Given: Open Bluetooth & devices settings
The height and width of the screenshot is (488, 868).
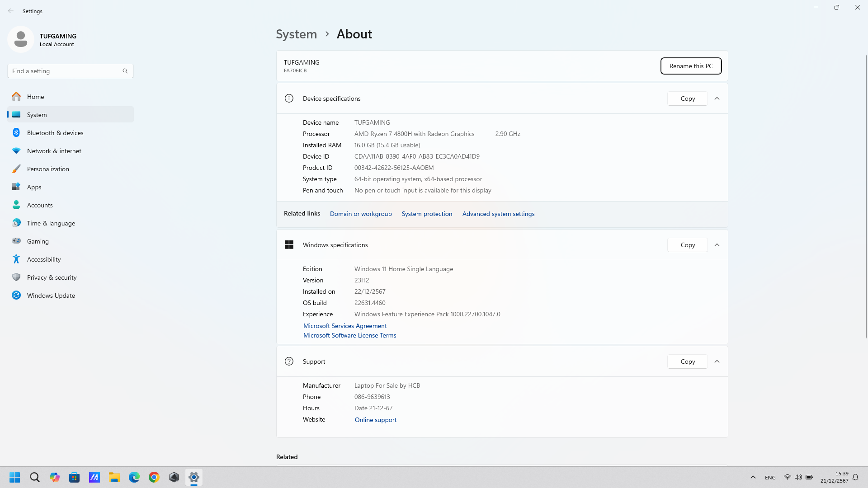Looking at the screenshot, I should 71,133.
